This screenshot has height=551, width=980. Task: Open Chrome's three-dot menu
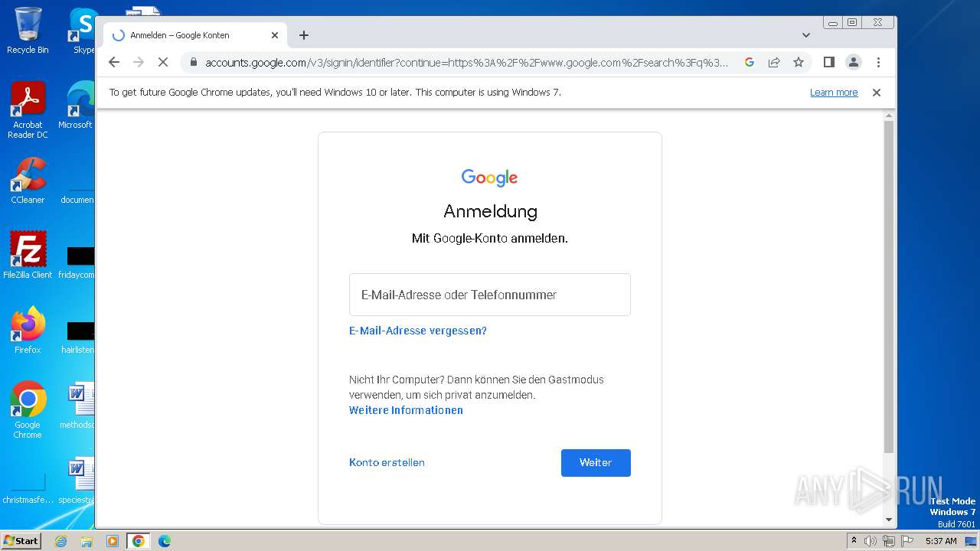[x=878, y=62]
